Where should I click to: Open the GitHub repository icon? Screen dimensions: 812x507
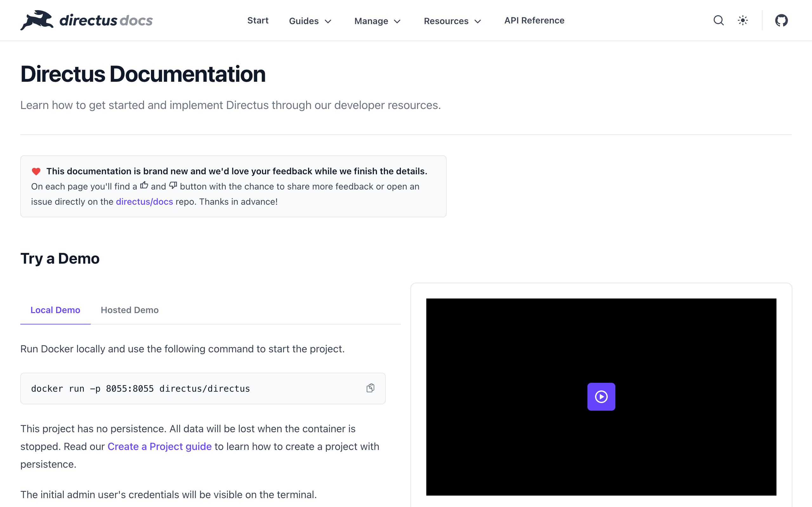tap(781, 21)
